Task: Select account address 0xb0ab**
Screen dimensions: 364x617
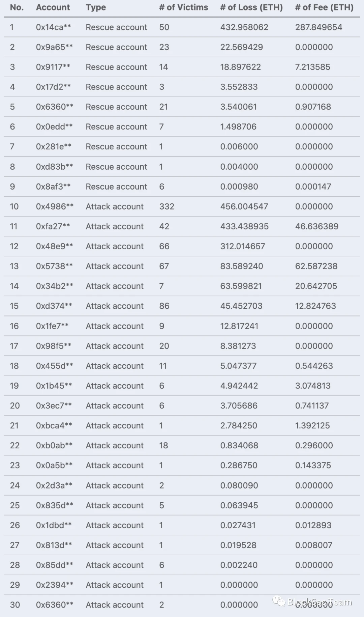Action: (54, 446)
